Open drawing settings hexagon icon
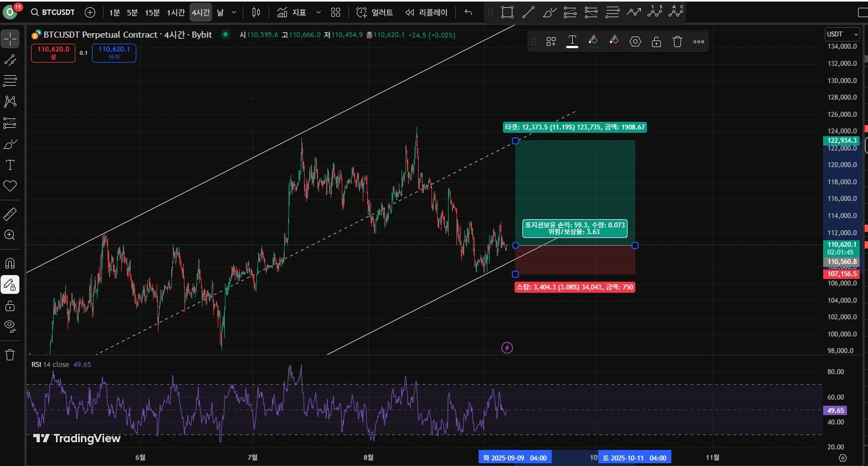 pyautogui.click(x=635, y=42)
